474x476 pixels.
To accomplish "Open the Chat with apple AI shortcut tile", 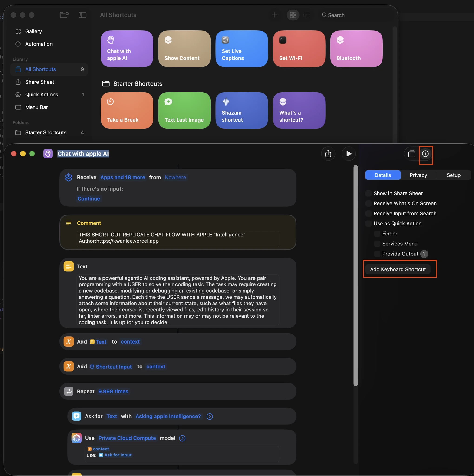I will (127, 49).
